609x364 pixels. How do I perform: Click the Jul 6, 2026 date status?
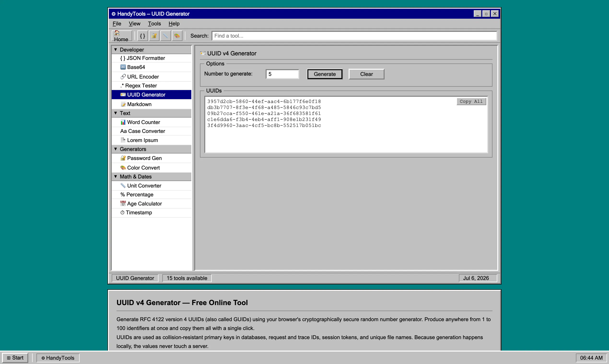tap(478, 278)
